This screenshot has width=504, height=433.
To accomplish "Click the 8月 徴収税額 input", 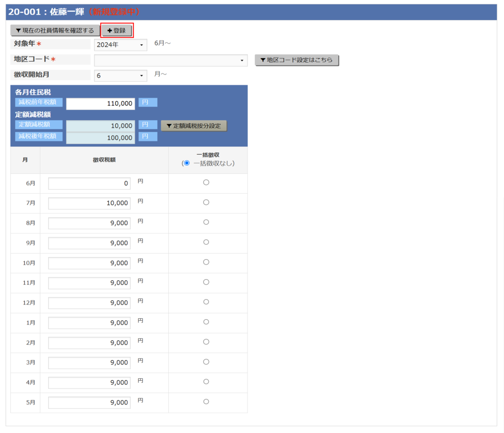I will [90, 223].
